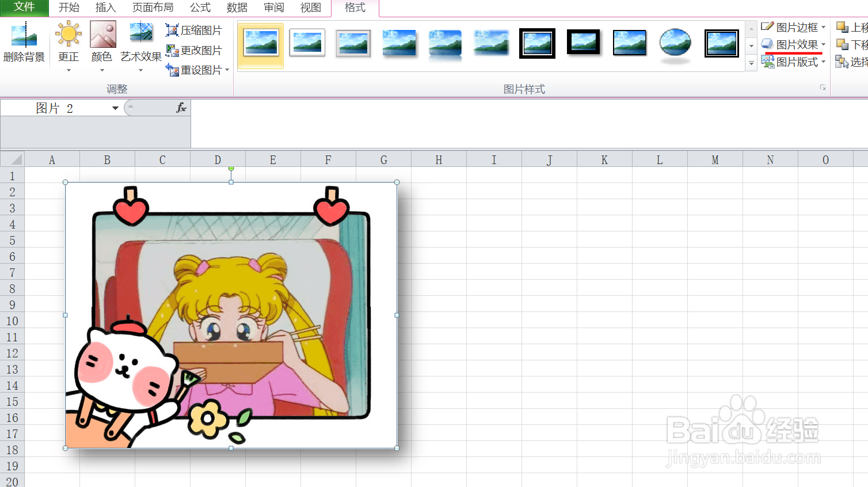
Task: Switch to the View (视图) tab
Action: click(311, 7)
